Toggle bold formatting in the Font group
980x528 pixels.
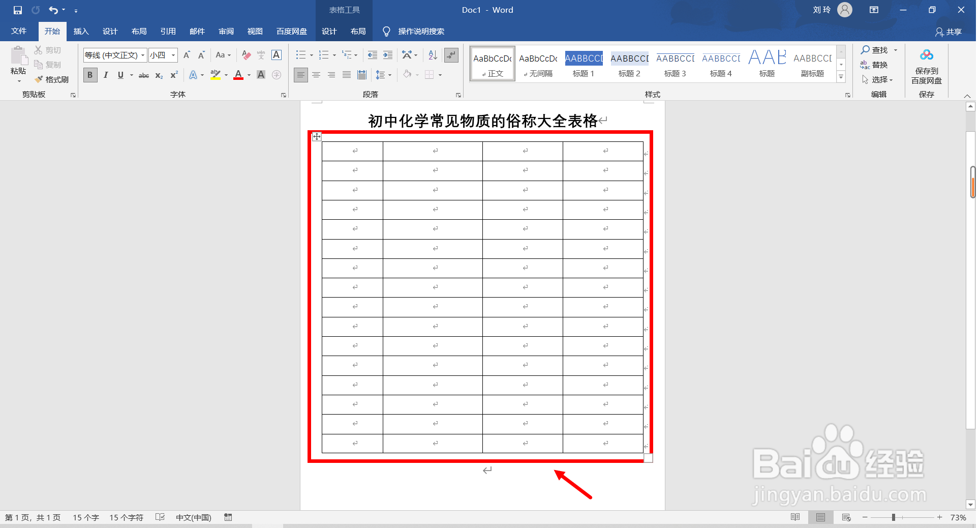[x=89, y=75]
